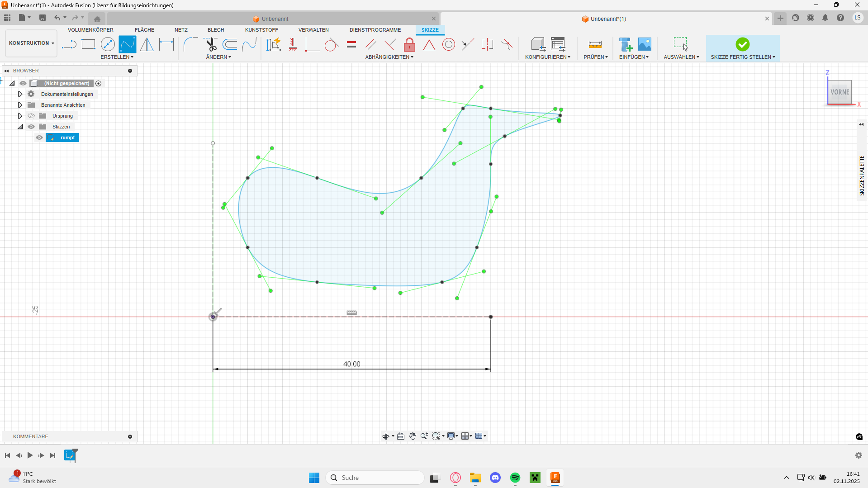Screen dimensions: 868x488
Task: Open the BLECH ribbon tab
Action: (216, 30)
